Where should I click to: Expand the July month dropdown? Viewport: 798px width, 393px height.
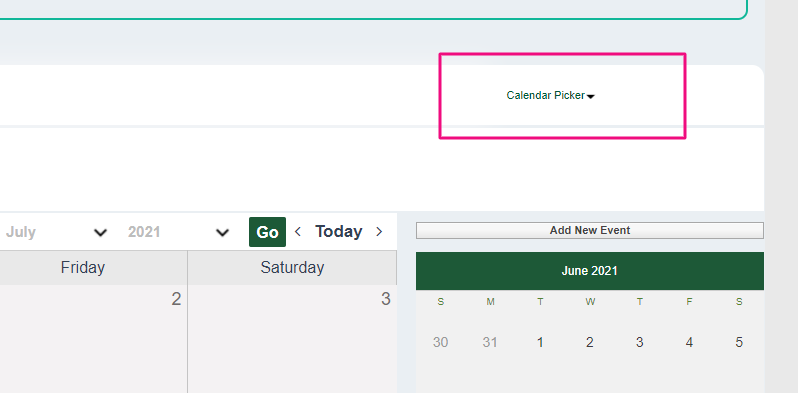pyautogui.click(x=57, y=232)
